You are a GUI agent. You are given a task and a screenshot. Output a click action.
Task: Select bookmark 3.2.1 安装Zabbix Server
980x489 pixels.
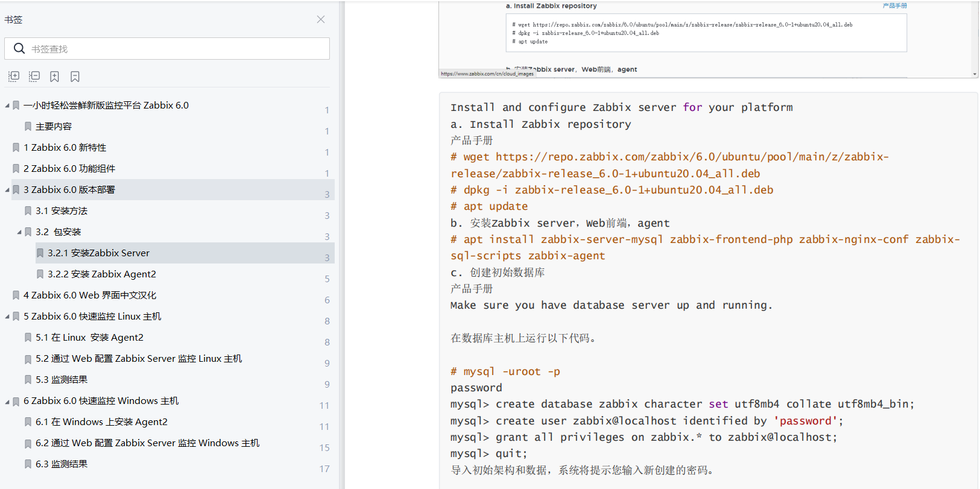(99, 253)
